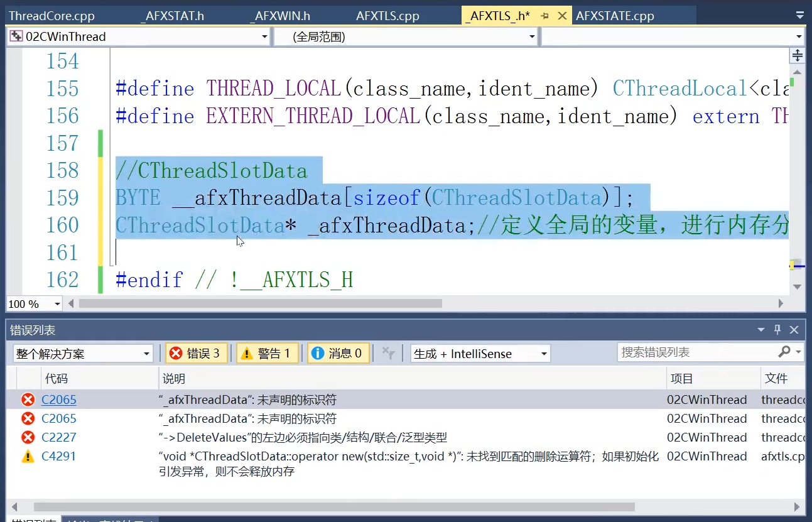Open the _AFXWIN.h editor tab
Screen dimensions: 812x522
point(279,16)
